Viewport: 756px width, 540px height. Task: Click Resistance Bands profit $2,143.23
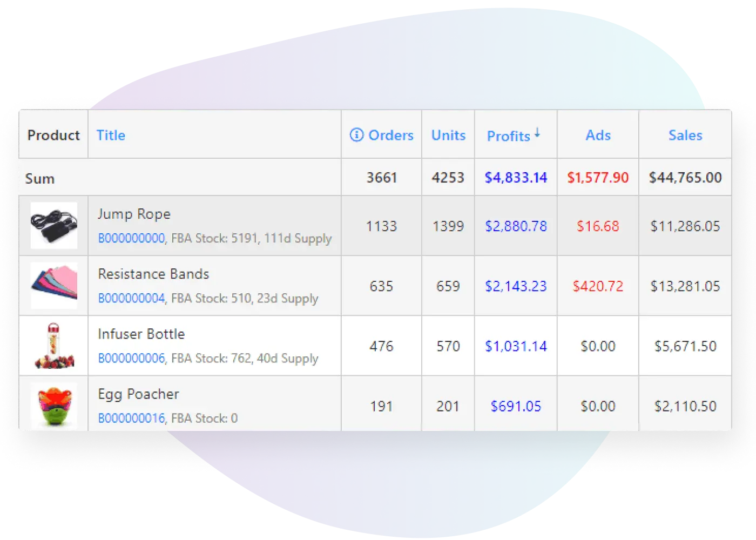point(516,286)
